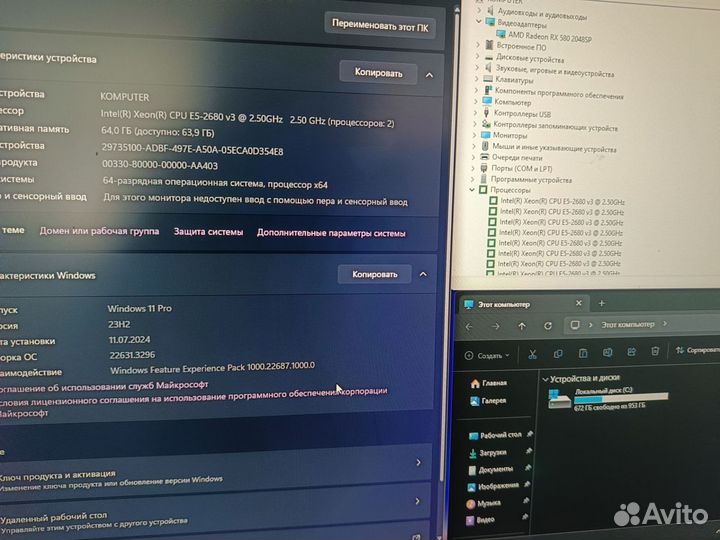Click the Paste icon in Explorer toolbar

tap(583, 353)
